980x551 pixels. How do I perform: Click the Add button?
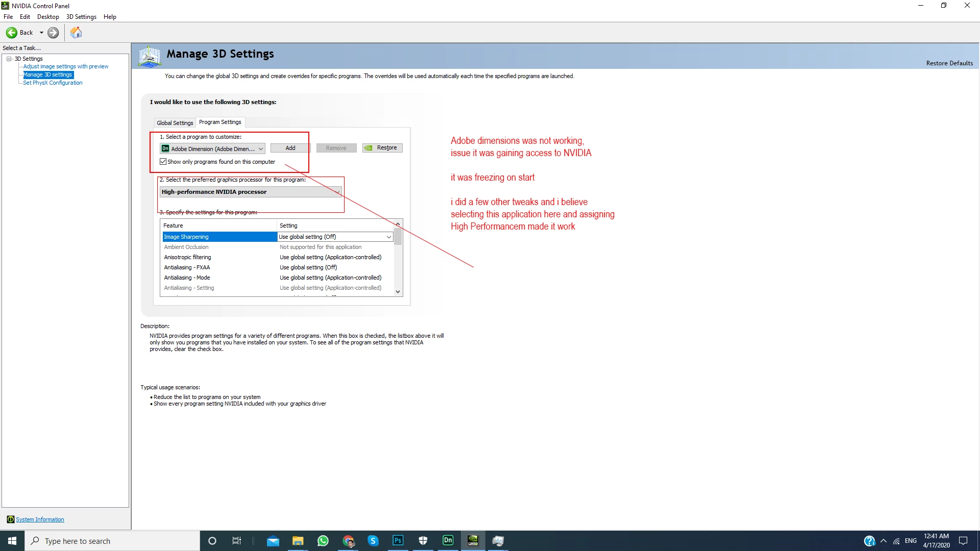(290, 148)
